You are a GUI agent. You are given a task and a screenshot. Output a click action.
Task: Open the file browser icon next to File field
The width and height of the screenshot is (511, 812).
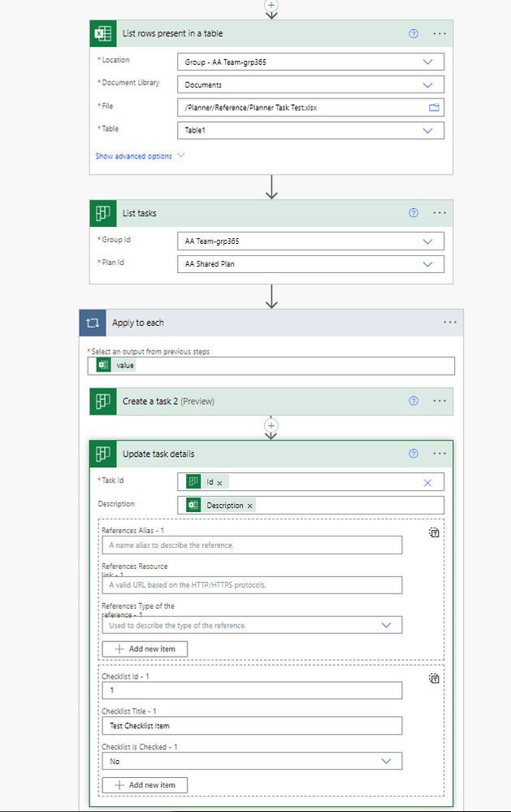(432, 106)
